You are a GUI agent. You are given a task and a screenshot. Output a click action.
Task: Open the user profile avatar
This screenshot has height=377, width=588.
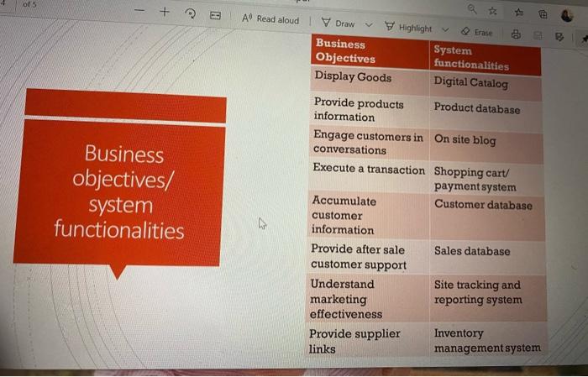pyautogui.click(x=567, y=16)
